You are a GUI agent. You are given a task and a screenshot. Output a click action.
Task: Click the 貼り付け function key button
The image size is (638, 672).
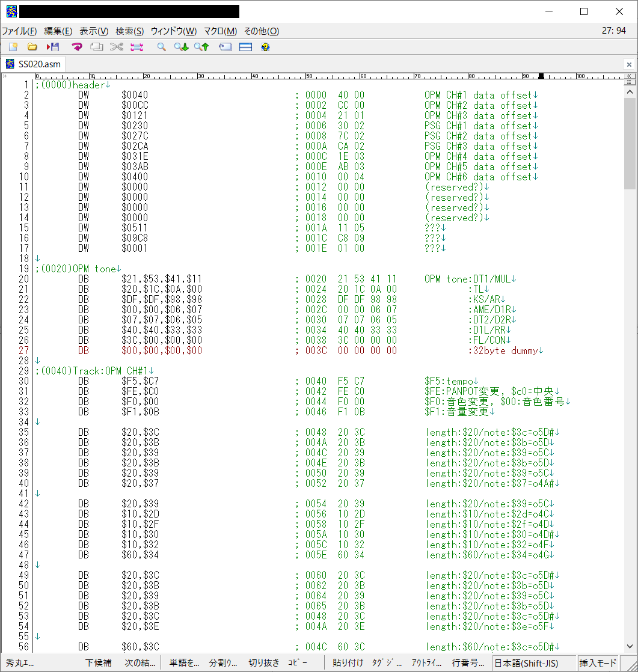click(348, 662)
